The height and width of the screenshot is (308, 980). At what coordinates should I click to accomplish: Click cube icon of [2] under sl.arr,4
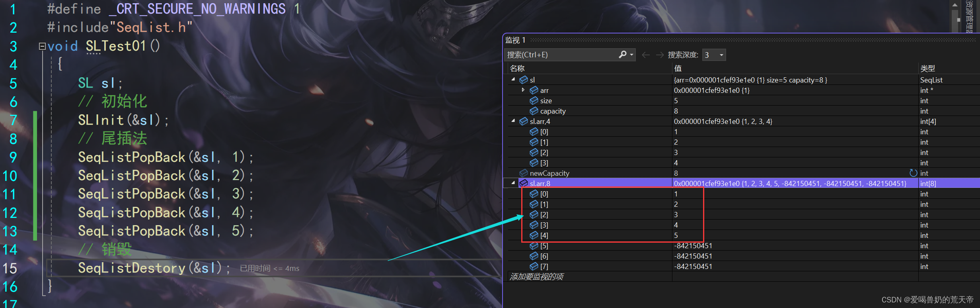pyautogui.click(x=534, y=152)
